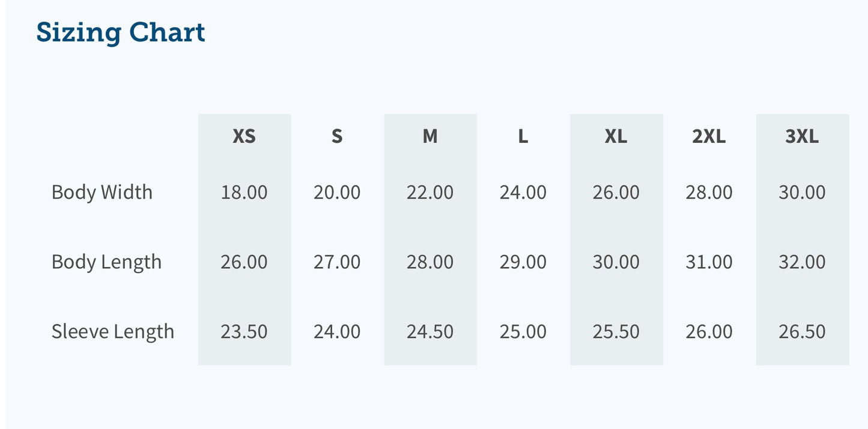Click the 3XL body width value 30.00

[802, 193]
